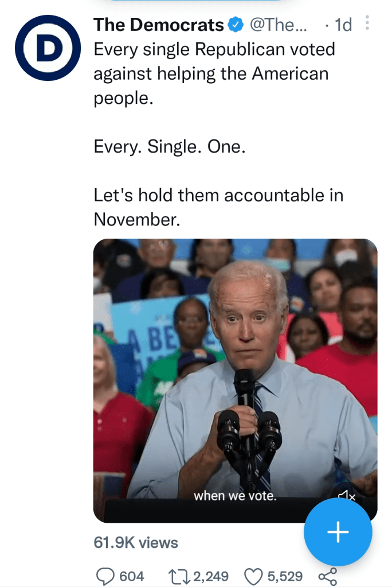Open tweet via "Every single Republican voted" text
The width and height of the screenshot is (392, 587).
tap(214, 50)
